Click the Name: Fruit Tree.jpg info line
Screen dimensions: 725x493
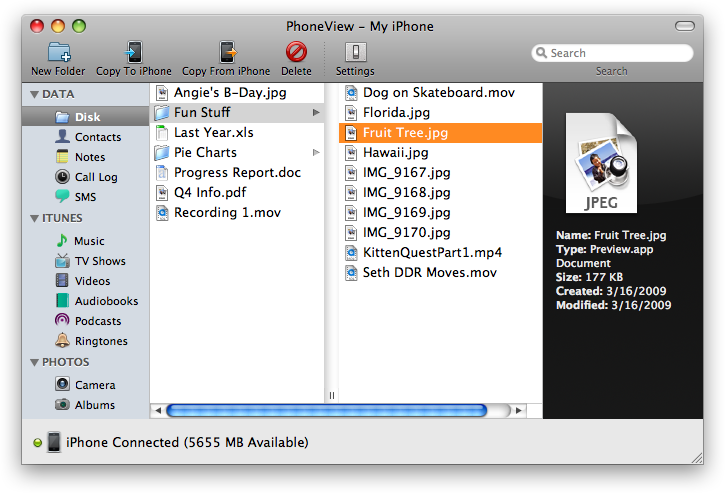pyautogui.click(x=611, y=235)
